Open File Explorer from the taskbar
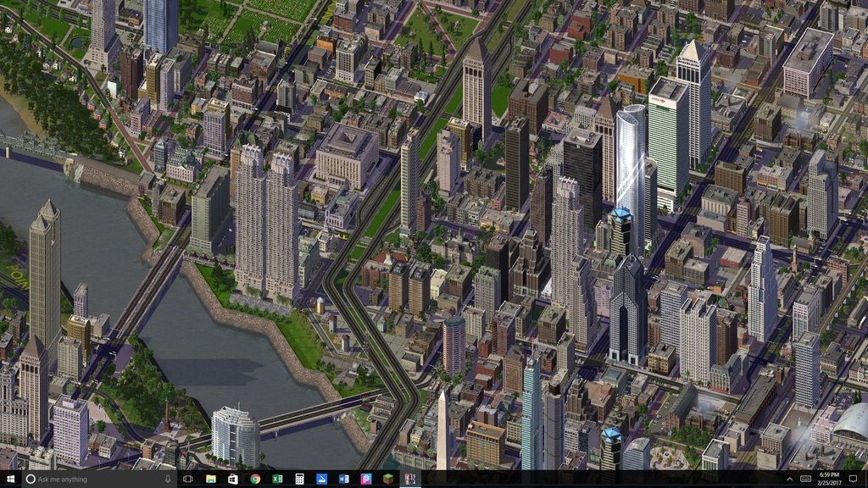 pyautogui.click(x=211, y=480)
